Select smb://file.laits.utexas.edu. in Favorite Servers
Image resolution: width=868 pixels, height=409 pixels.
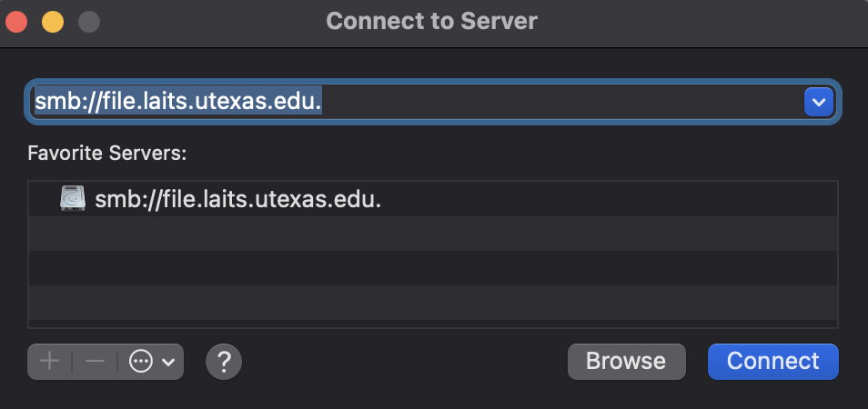pos(432,199)
